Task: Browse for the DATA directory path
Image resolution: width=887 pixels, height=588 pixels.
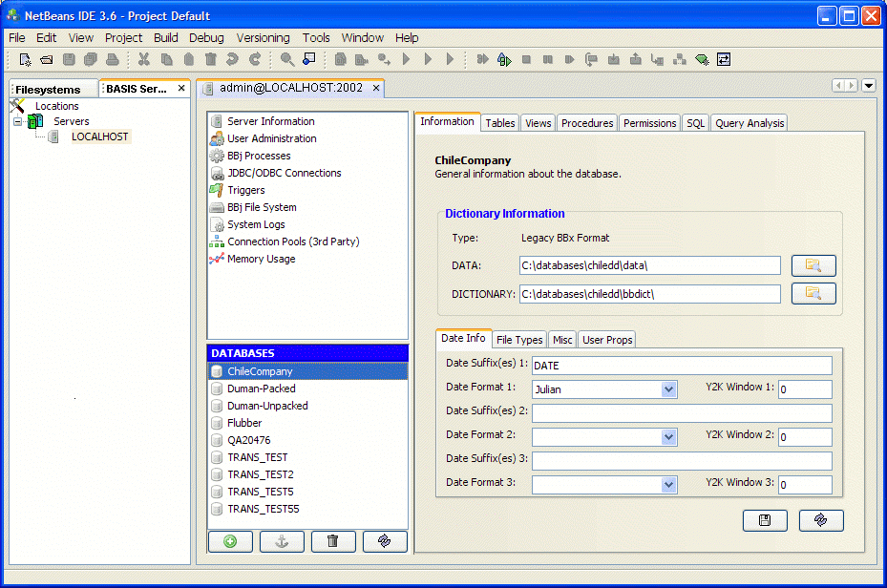Action: coord(813,265)
